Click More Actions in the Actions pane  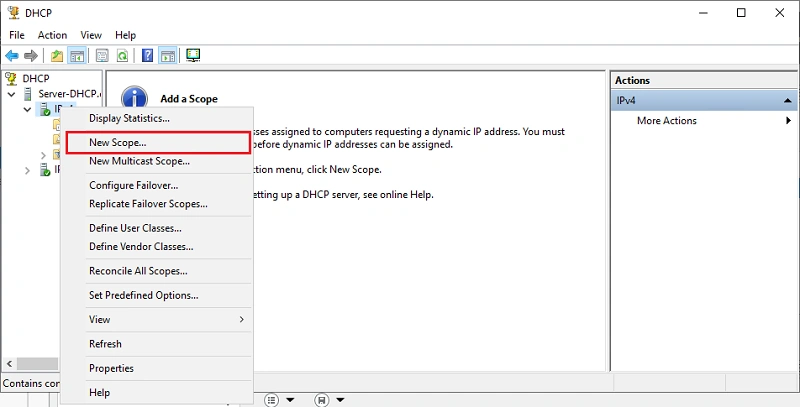(x=667, y=120)
